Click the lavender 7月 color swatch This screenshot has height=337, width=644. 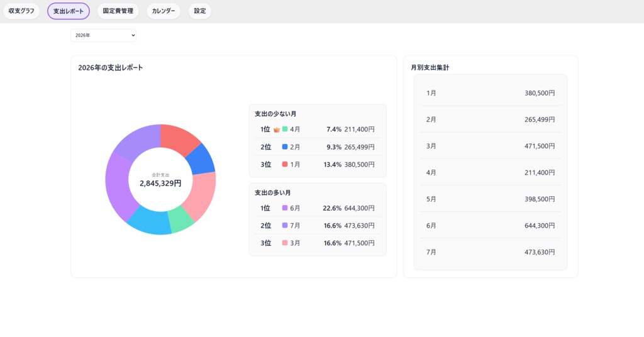tap(285, 225)
